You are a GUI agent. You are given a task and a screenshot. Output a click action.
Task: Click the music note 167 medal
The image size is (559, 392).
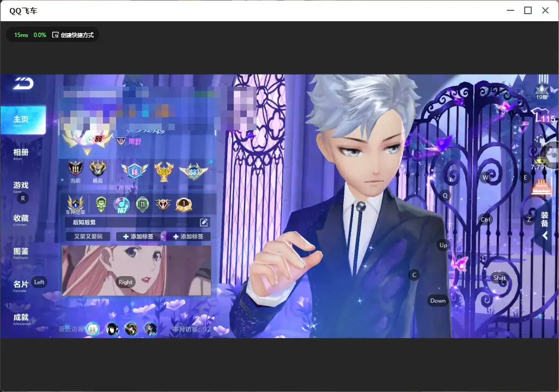tap(121, 205)
